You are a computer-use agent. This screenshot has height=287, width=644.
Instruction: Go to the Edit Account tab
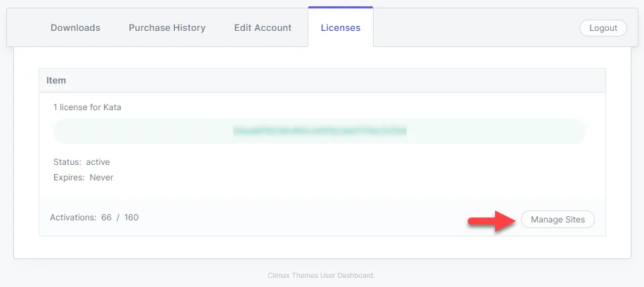coord(263,28)
